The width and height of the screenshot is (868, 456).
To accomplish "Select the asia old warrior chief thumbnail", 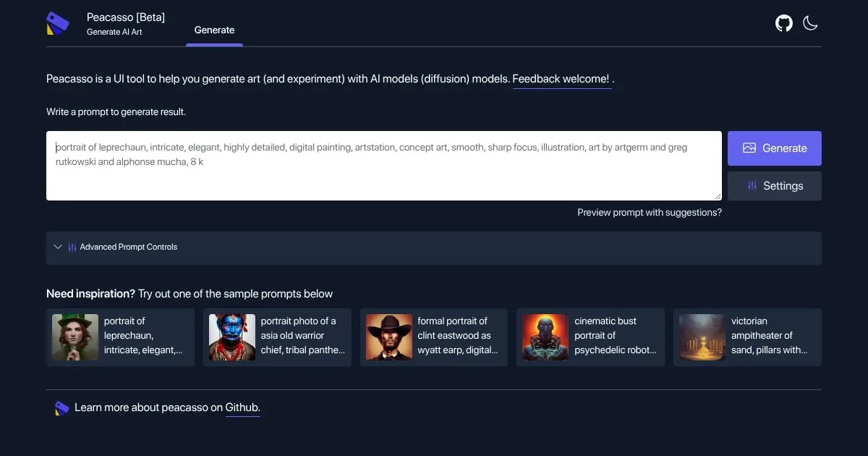I will click(x=232, y=337).
